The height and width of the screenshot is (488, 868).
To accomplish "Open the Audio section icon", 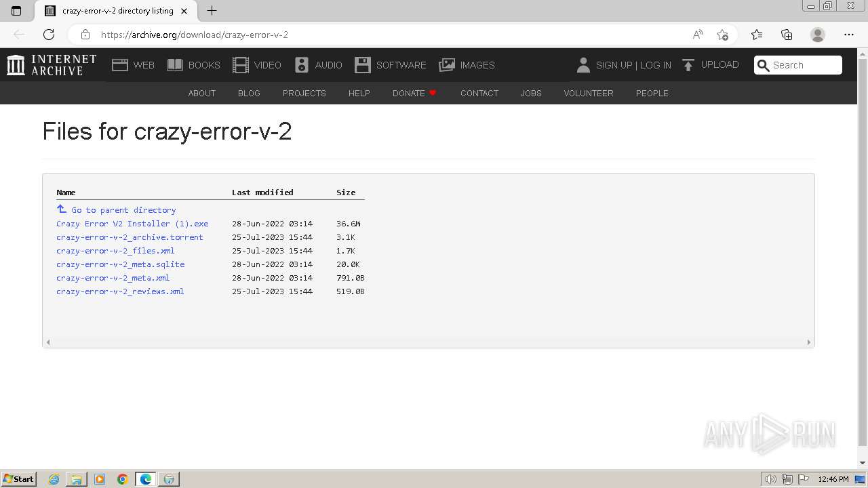I will click(302, 65).
